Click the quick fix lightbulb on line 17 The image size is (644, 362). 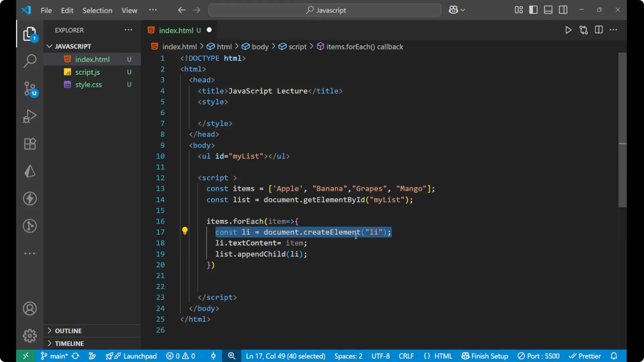[x=185, y=231]
